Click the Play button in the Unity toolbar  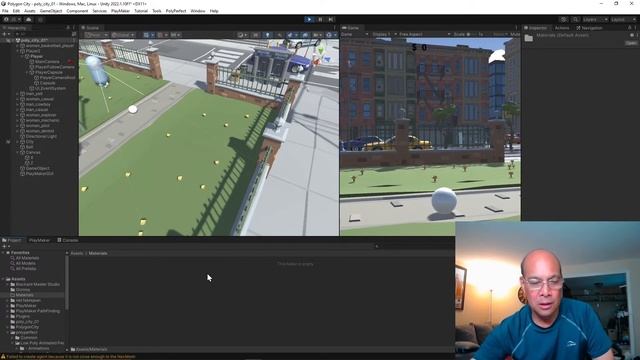point(309,19)
